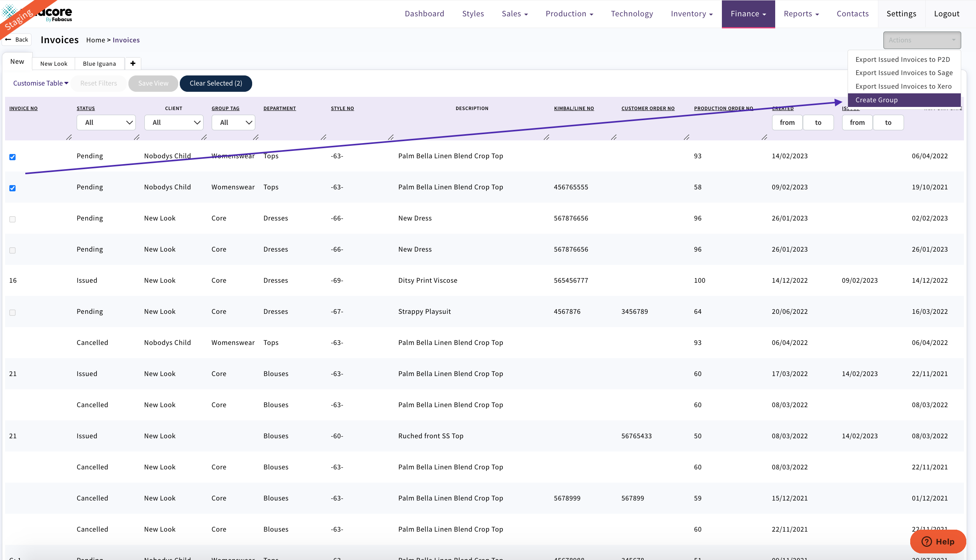Click the Created 'from' date field

click(x=787, y=122)
